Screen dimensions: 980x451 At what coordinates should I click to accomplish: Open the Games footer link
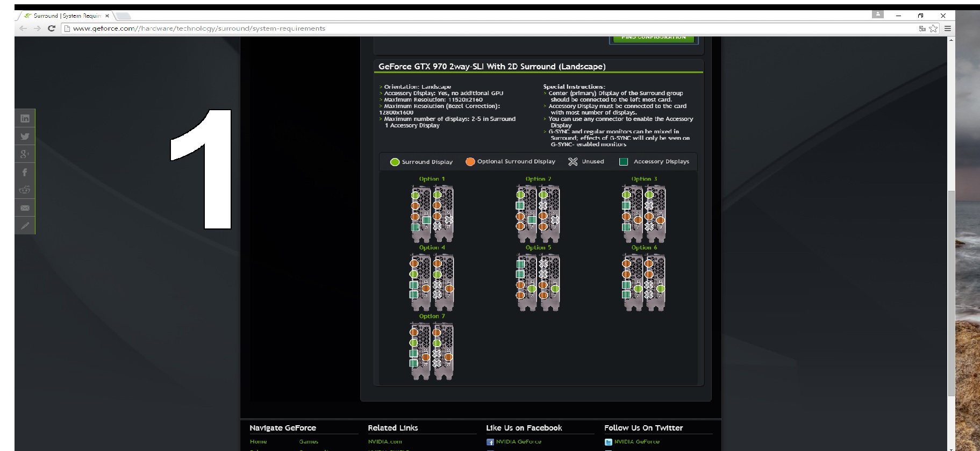(x=309, y=442)
